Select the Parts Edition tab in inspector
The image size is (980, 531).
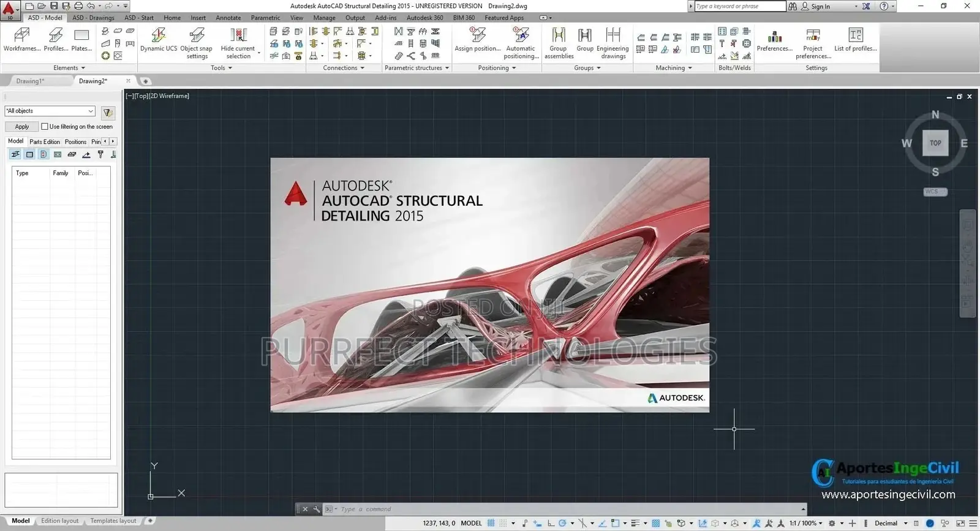[x=45, y=141]
